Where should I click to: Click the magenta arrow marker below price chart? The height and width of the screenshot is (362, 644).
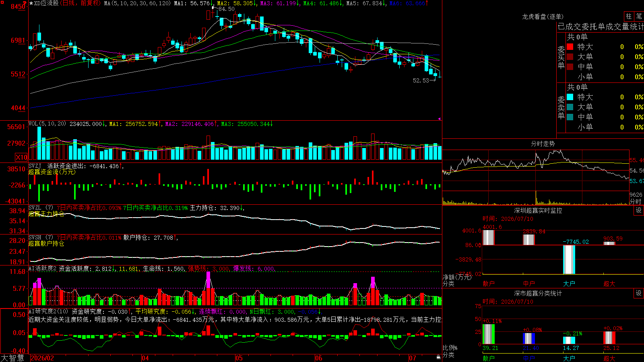(x=439, y=119)
